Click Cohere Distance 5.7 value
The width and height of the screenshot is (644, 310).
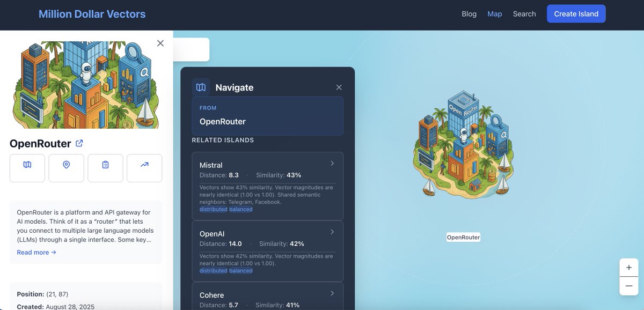tap(232, 305)
